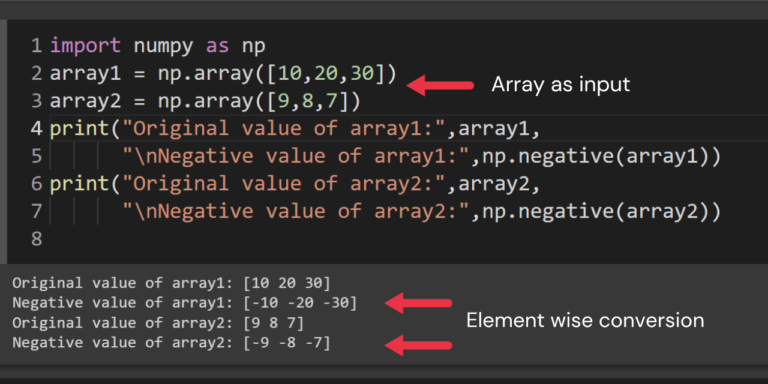The width and height of the screenshot is (768, 384).
Task: Click output result '[-9 -8 -7]'
Action: pos(287,343)
